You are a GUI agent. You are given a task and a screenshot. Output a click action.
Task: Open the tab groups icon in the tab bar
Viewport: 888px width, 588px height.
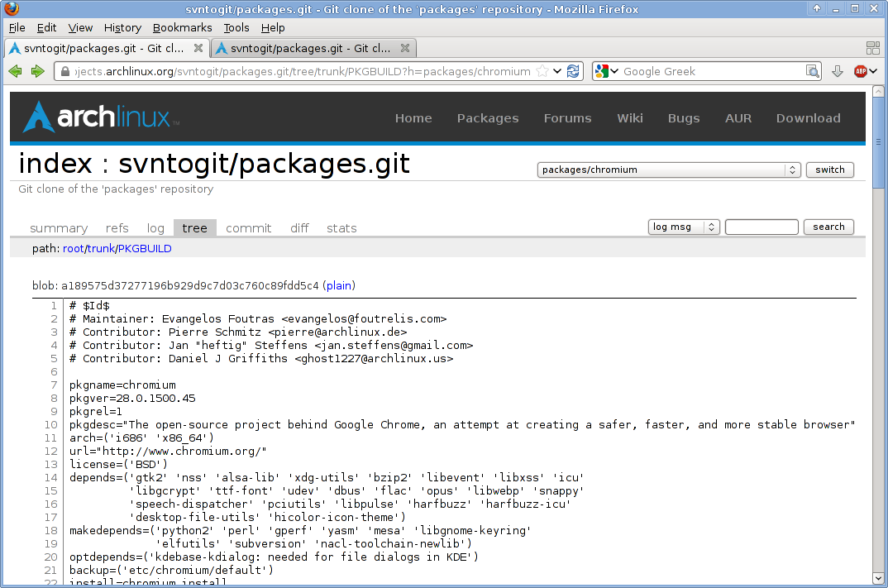(872, 48)
